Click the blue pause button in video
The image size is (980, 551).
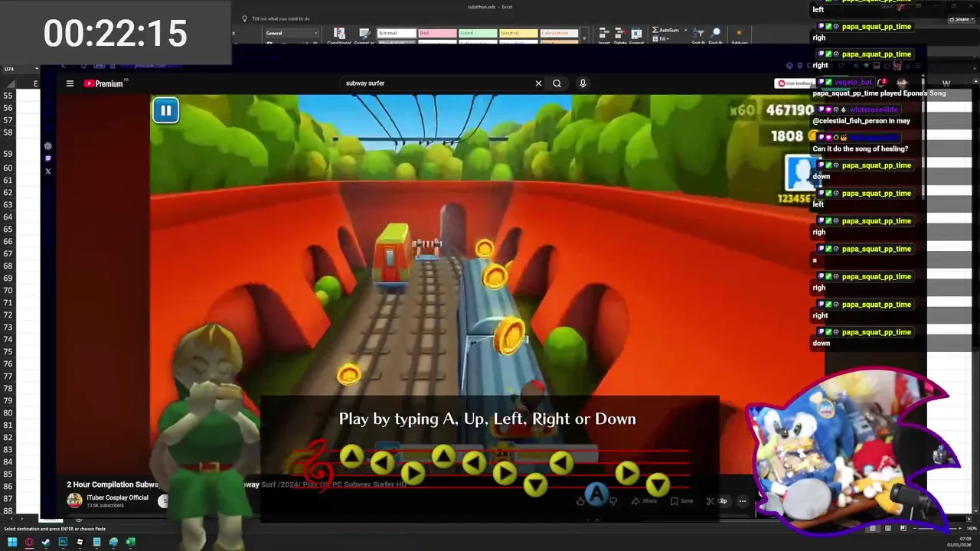(165, 110)
